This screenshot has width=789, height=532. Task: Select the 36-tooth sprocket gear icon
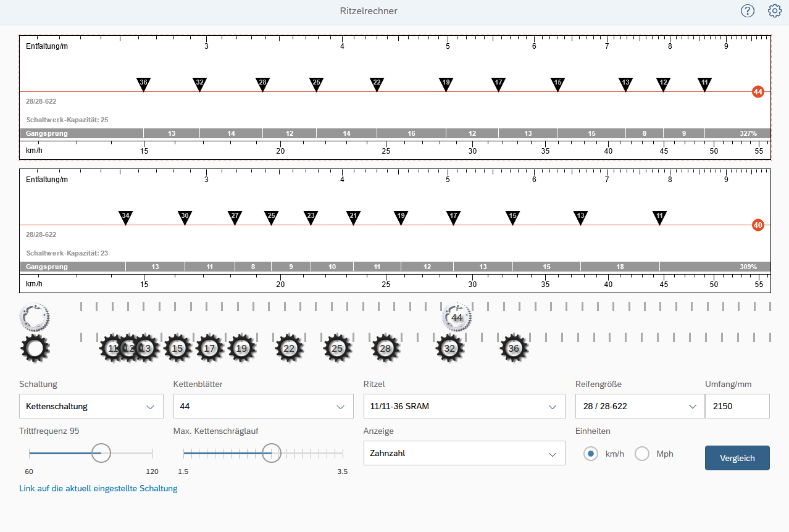coord(514,349)
